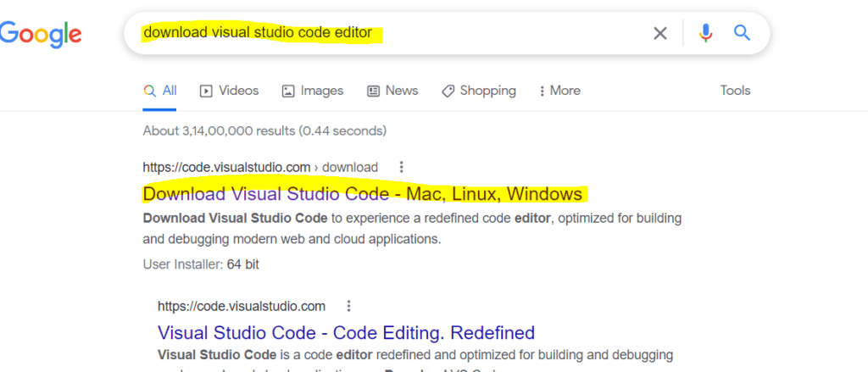Screen dimensions: 868x372
Task: Start voice search with microphone icon
Action: click(705, 33)
